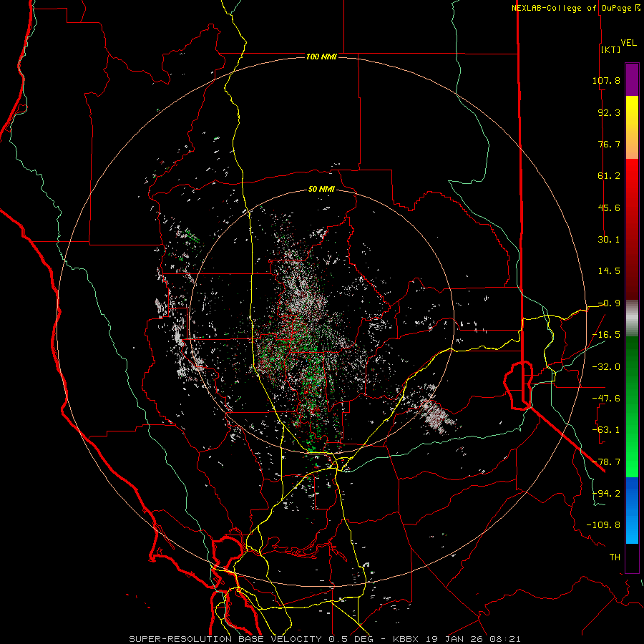Click the NEXLAB-College of DuPage credit text
644x644 pixels.
(572, 8)
